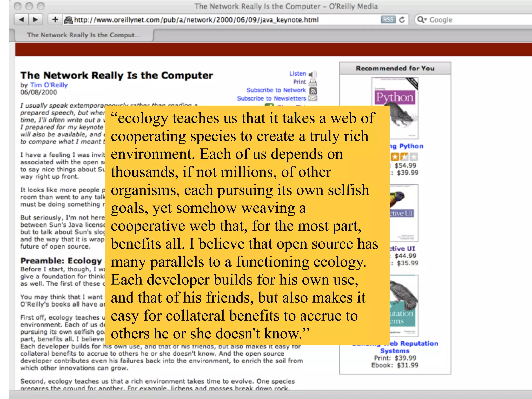The height and width of the screenshot is (399, 532).
Task: Click the speaker icon next to Listen
Action: [313, 74]
